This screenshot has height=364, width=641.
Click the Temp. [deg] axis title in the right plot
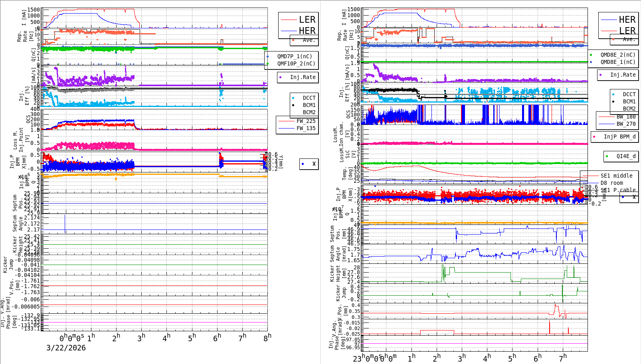coord(348,174)
